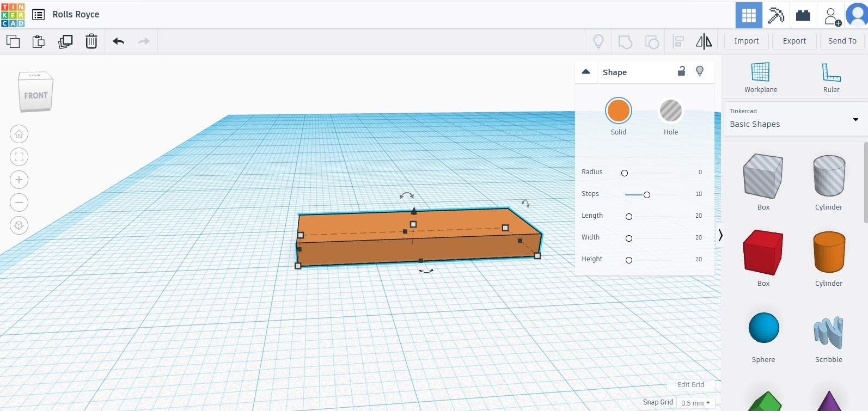This screenshot has width=868, height=411.
Task: Open the design list menu icon
Action: pyautogui.click(x=38, y=15)
